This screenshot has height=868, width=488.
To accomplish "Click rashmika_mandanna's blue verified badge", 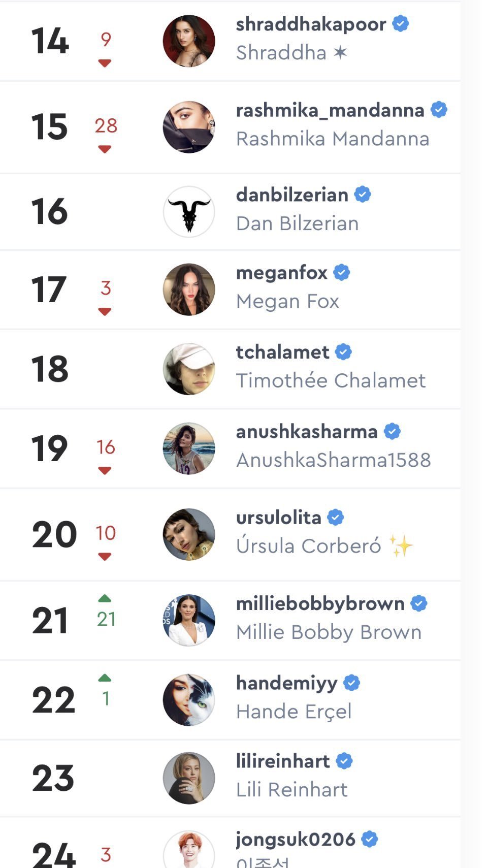I will 439,110.
